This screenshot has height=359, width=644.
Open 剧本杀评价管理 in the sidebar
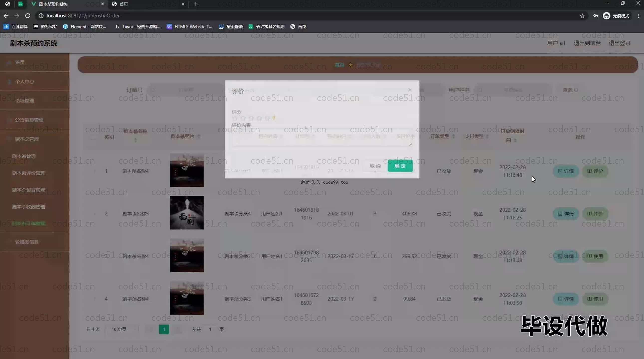(35, 173)
